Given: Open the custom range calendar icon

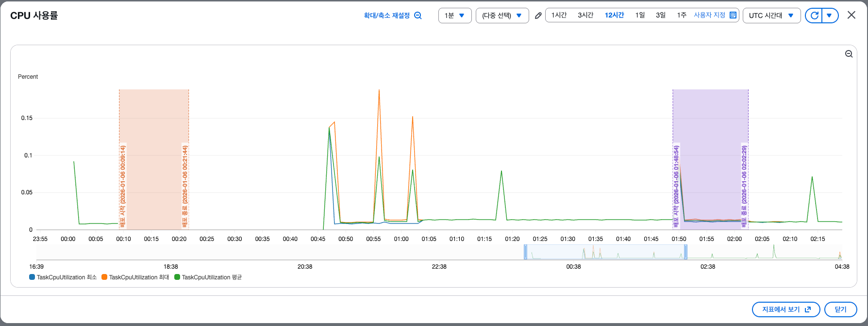Looking at the screenshot, I should [x=733, y=16].
